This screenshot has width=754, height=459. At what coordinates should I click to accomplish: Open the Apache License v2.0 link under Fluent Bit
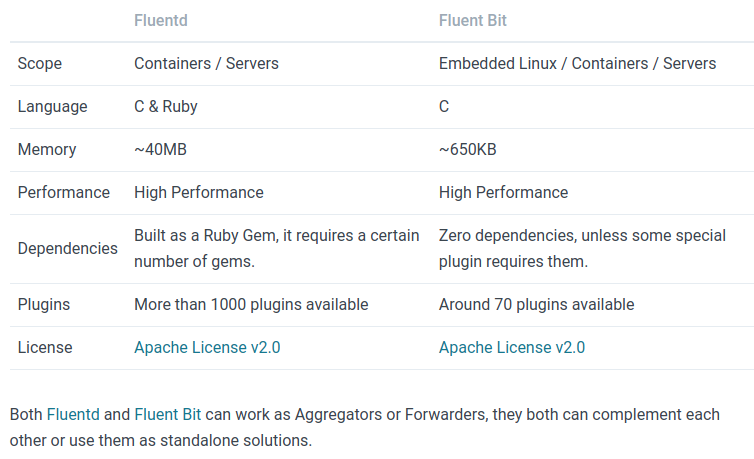click(x=512, y=348)
